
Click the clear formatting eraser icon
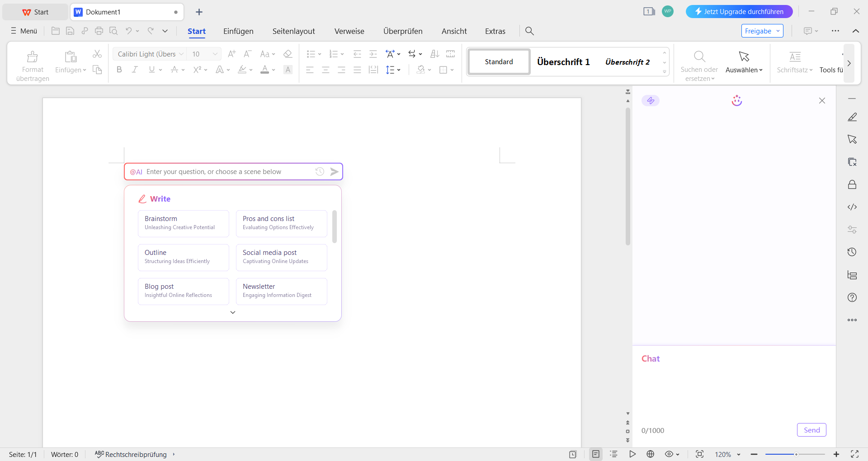[288, 54]
